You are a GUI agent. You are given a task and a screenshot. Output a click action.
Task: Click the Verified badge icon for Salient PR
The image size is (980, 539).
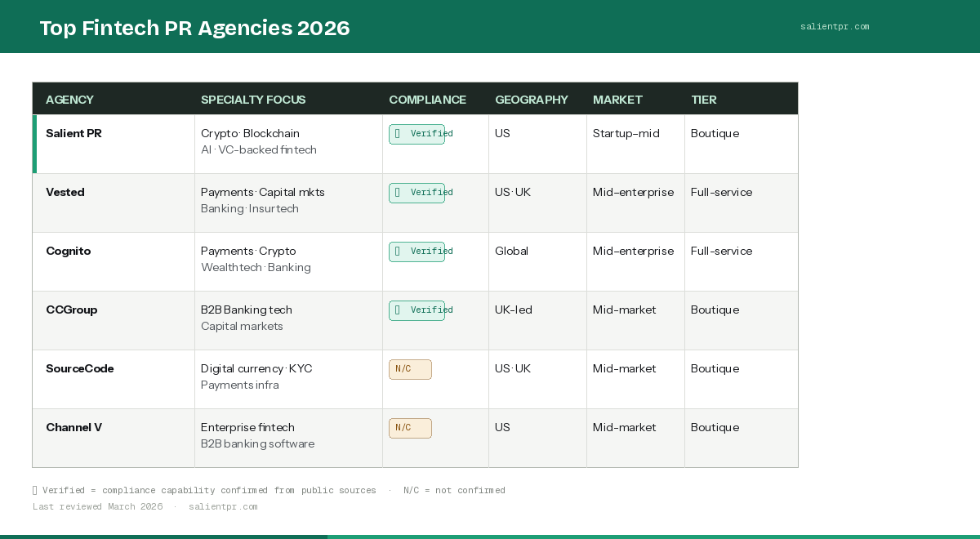pyautogui.click(x=398, y=133)
